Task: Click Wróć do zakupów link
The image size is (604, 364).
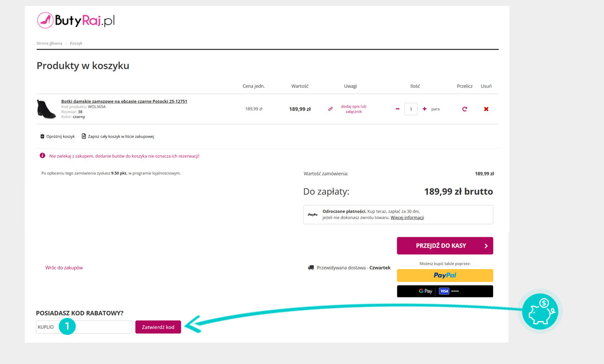Action: tap(64, 268)
